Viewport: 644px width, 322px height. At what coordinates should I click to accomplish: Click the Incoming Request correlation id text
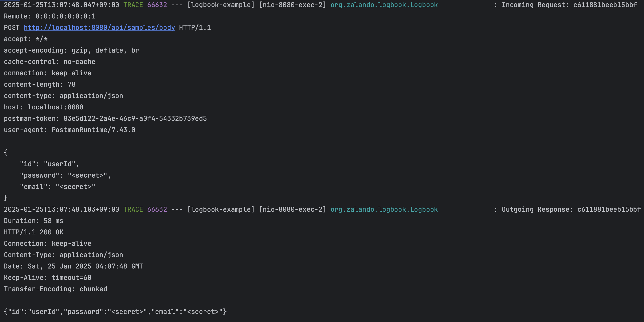pyautogui.click(x=605, y=5)
